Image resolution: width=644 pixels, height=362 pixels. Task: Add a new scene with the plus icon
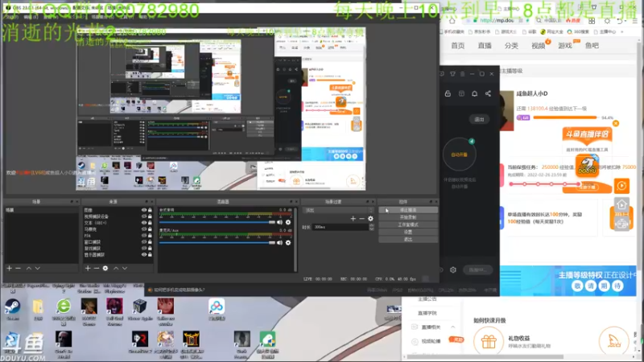[10, 268]
